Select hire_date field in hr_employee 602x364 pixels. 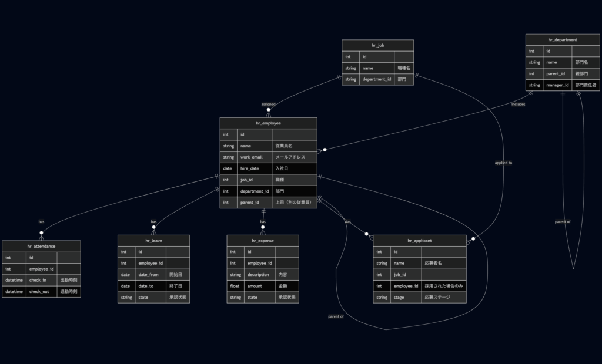[255, 168]
